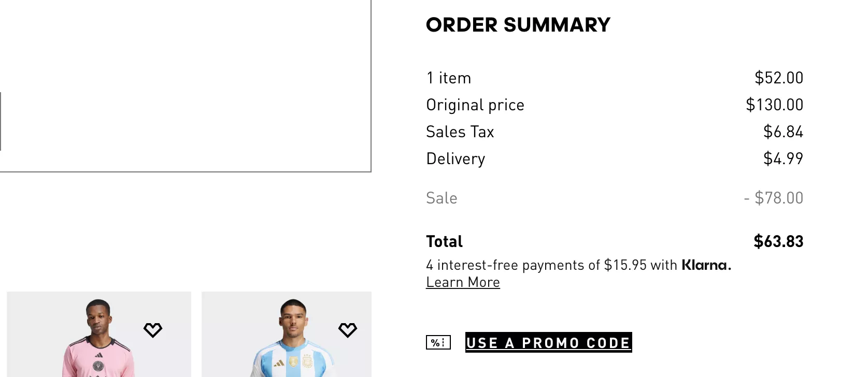Click the Order Summary heading
The width and height of the screenshot is (868, 377).
pos(518,25)
